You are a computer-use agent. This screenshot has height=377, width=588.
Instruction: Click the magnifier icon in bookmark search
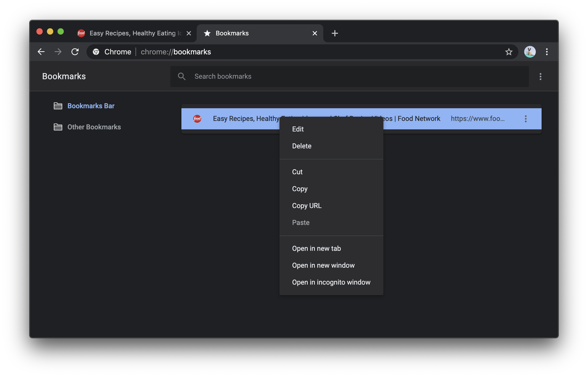click(x=182, y=77)
